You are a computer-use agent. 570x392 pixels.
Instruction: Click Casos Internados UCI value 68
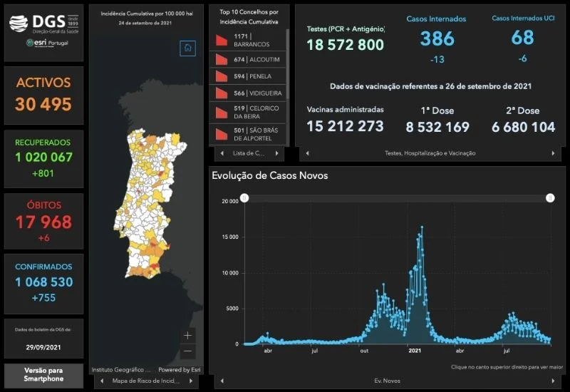pos(522,38)
